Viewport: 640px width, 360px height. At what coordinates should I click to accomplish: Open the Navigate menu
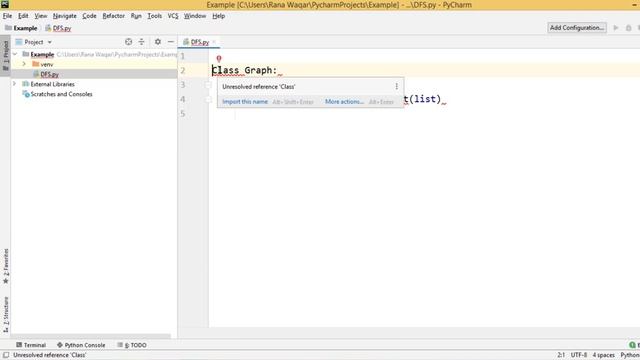(x=64, y=16)
